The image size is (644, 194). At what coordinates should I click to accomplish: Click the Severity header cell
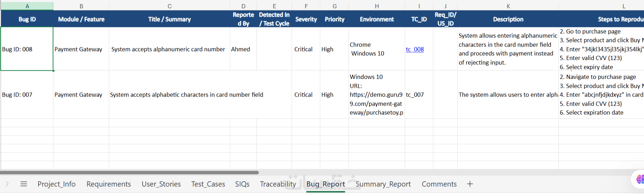point(306,19)
